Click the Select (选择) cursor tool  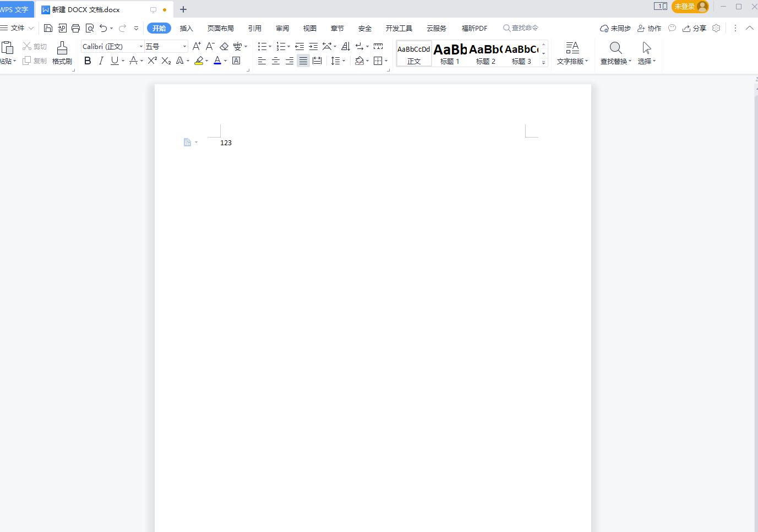pos(647,53)
